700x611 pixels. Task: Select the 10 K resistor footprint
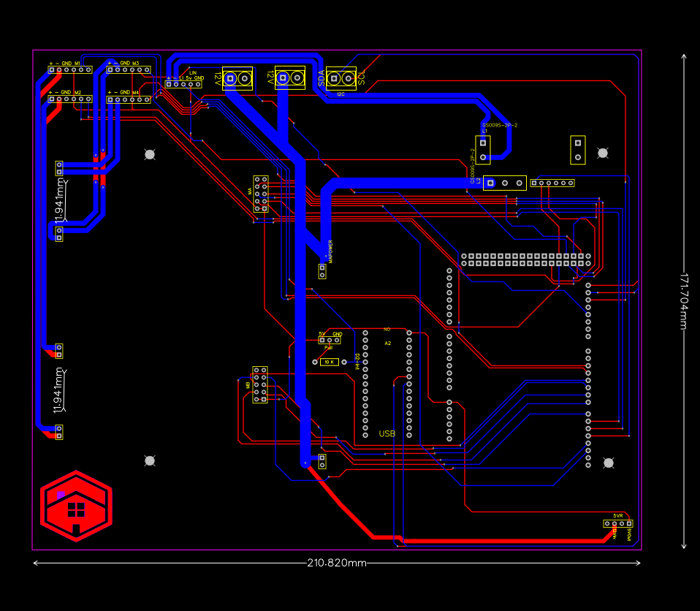pos(330,361)
